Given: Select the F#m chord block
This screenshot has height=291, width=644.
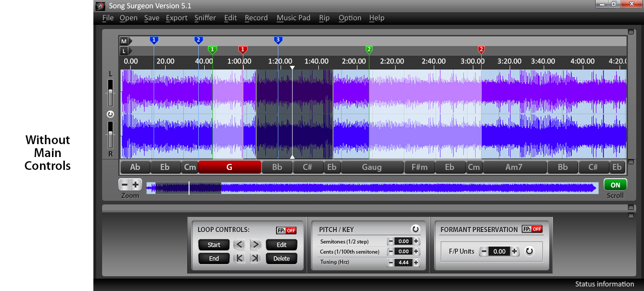Looking at the screenshot, I should coord(420,167).
